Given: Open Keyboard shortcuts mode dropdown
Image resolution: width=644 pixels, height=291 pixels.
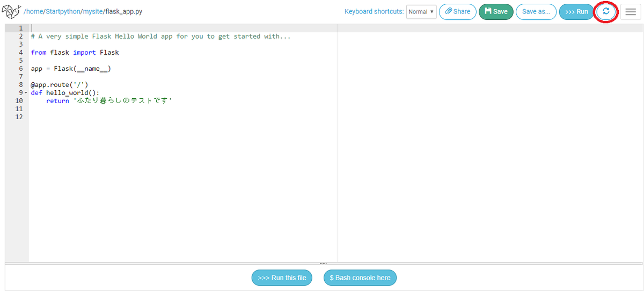Looking at the screenshot, I should pos(421,12).
